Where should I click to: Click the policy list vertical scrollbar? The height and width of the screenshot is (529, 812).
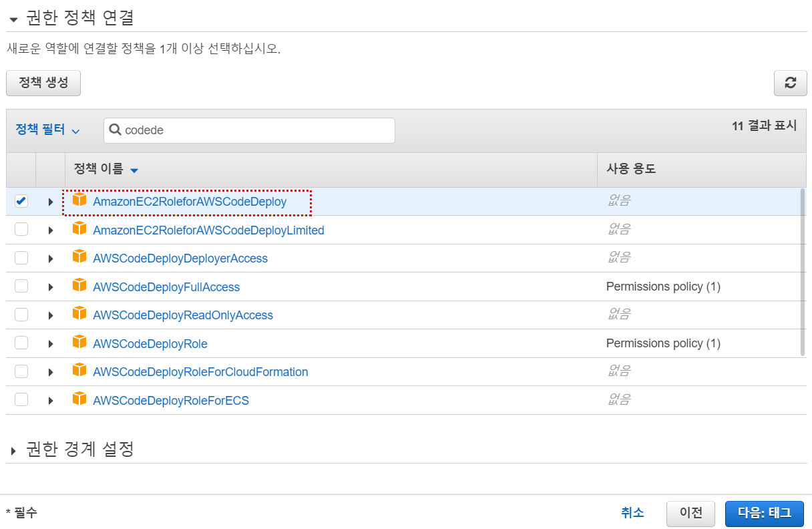coord(802,272)
